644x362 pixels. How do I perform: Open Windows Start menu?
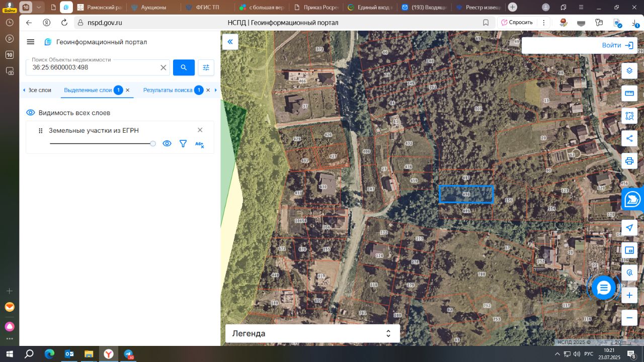[10, 354]
